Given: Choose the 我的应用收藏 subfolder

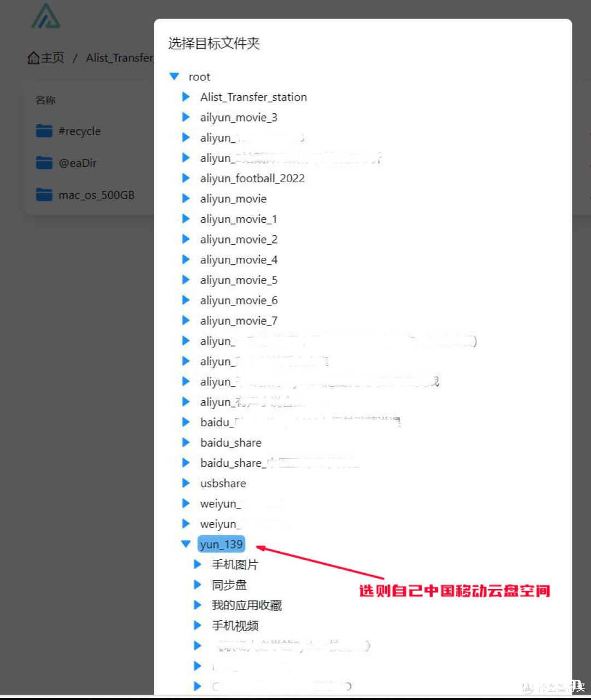Looking at the screenshot, I should coord(247,605).
